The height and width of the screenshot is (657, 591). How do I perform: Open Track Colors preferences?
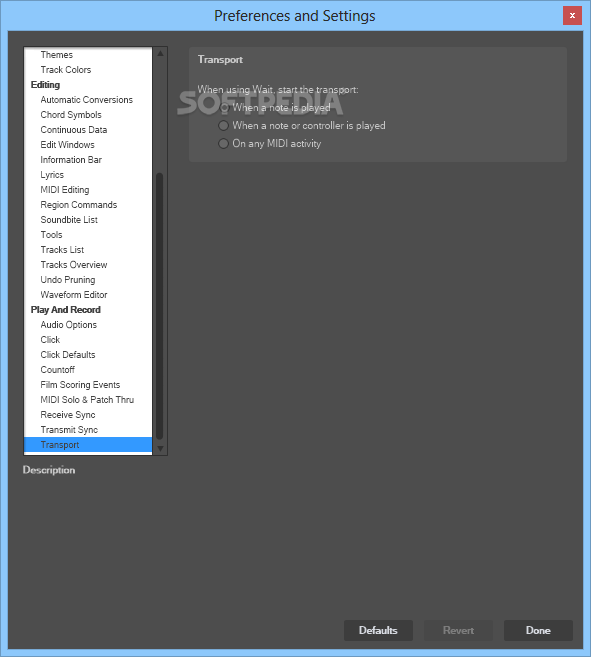click(x=88, y=70)
